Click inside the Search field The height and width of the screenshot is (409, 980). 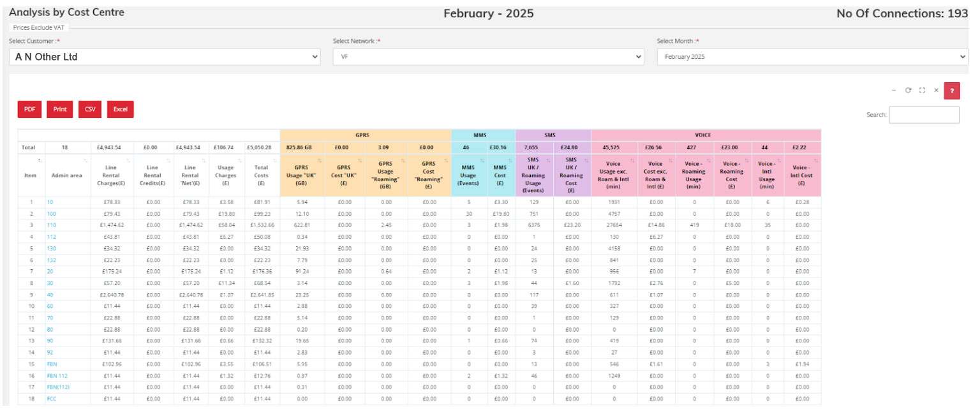tap(924, 115)
